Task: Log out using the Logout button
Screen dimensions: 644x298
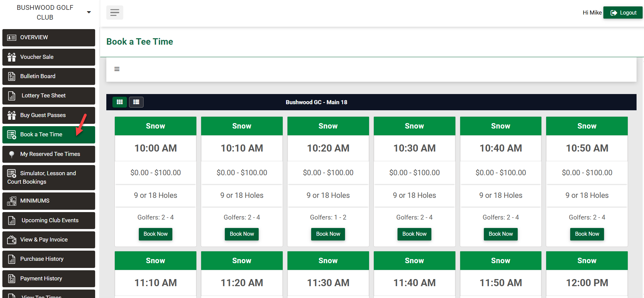Action: click(x=623, y=13)
